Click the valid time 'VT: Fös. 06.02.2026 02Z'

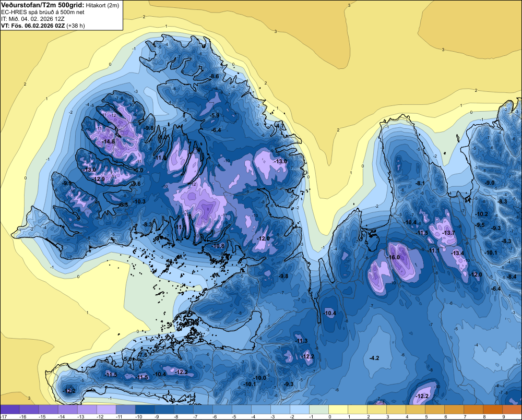[33, 26]
